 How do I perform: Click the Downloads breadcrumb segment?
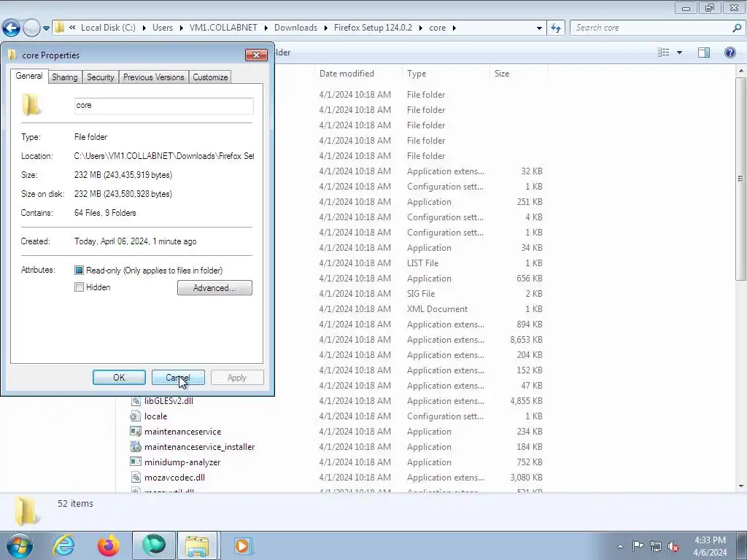[295, 28]
